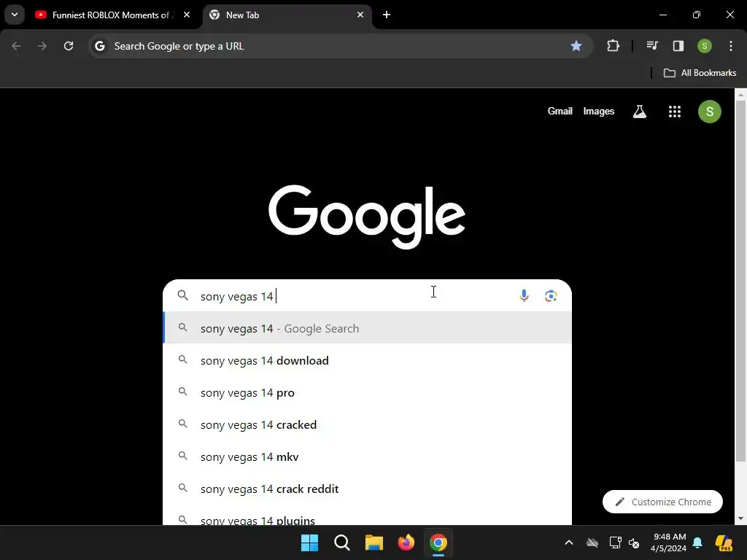Screen dimensions: 747x560
Task: Reload the current page
Action: click(69, 46)
